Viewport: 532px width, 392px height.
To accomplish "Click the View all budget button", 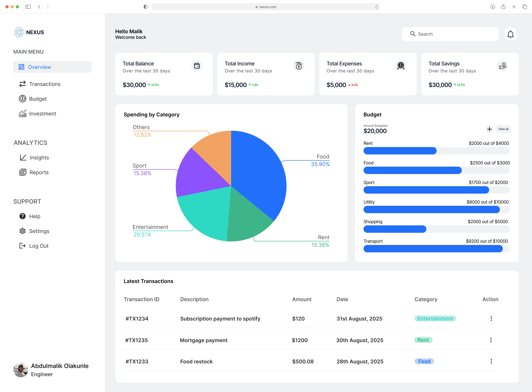I will tap(503, 129).
